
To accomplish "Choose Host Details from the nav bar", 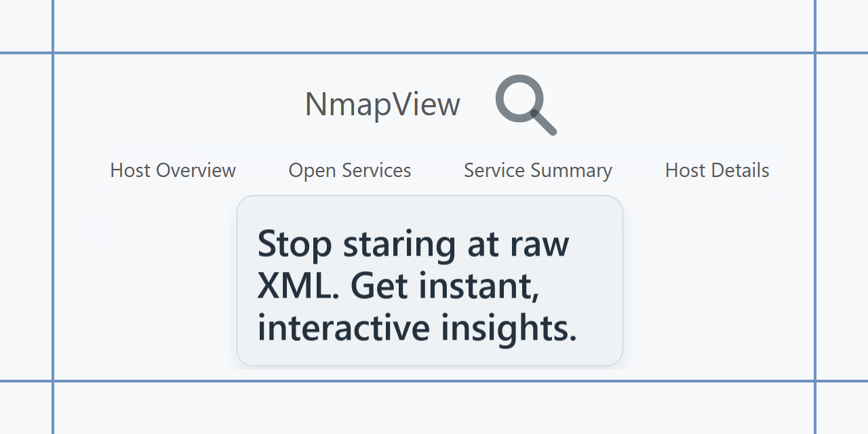I will 717,170.
